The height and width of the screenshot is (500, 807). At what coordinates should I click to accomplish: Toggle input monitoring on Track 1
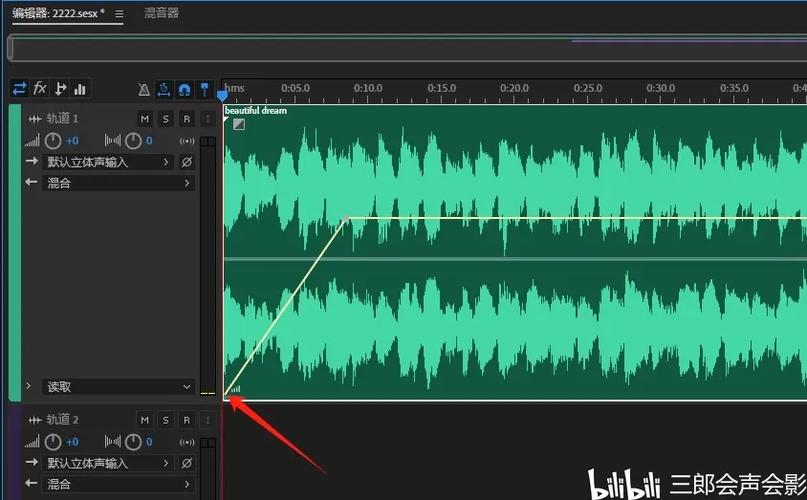[x=207, y=119]
